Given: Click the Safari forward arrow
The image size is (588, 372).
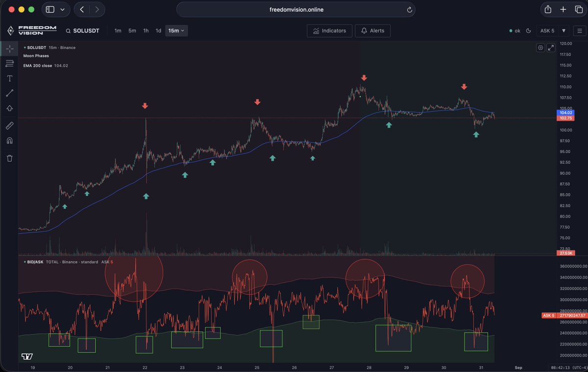Looking at the screenshot, I should (x=97, y=9).
